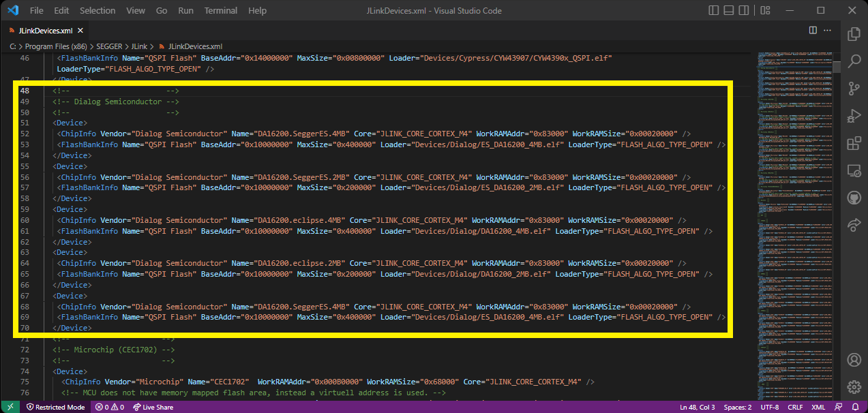Open the Search view in the activity bar
This screenshot has width=868, height=413.
pyautogui.click(x=854, y=62)
